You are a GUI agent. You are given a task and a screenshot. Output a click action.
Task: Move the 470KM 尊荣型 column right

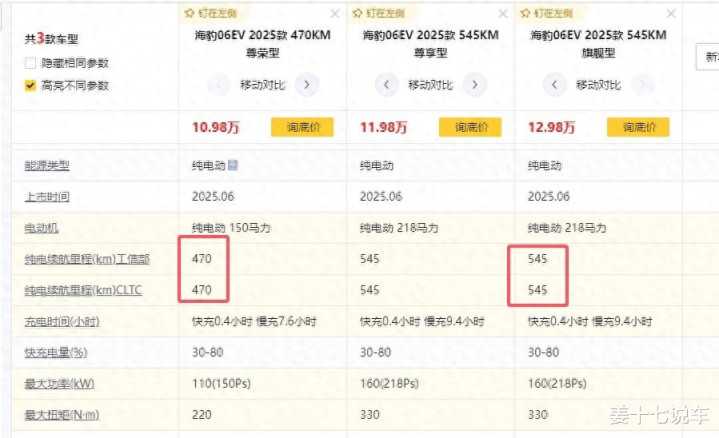click(x=307, y=85)
